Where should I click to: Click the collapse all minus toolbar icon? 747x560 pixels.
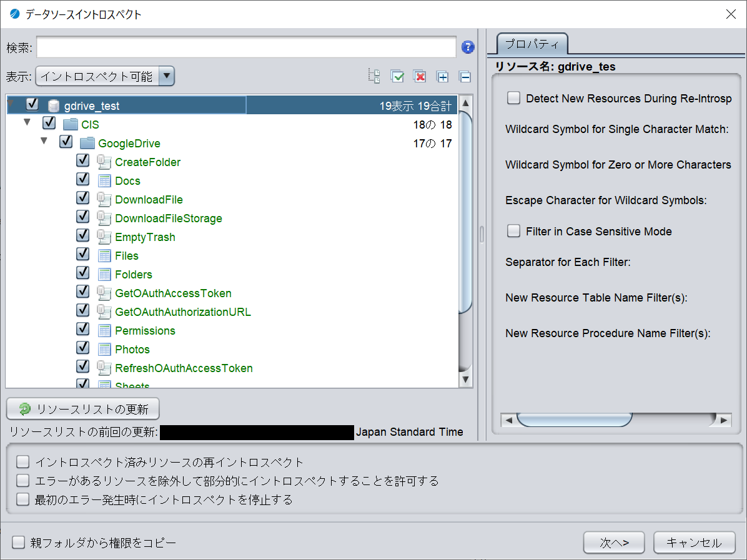coord(465,76)
